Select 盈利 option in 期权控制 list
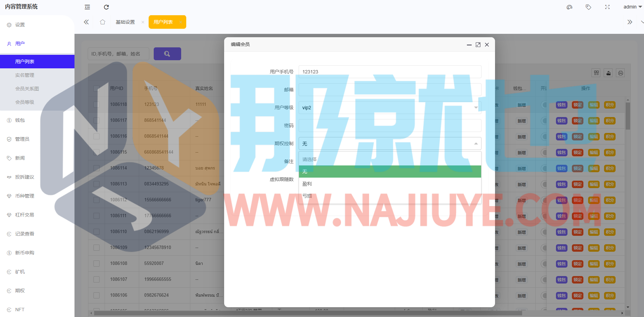 [x=390, y=184]
